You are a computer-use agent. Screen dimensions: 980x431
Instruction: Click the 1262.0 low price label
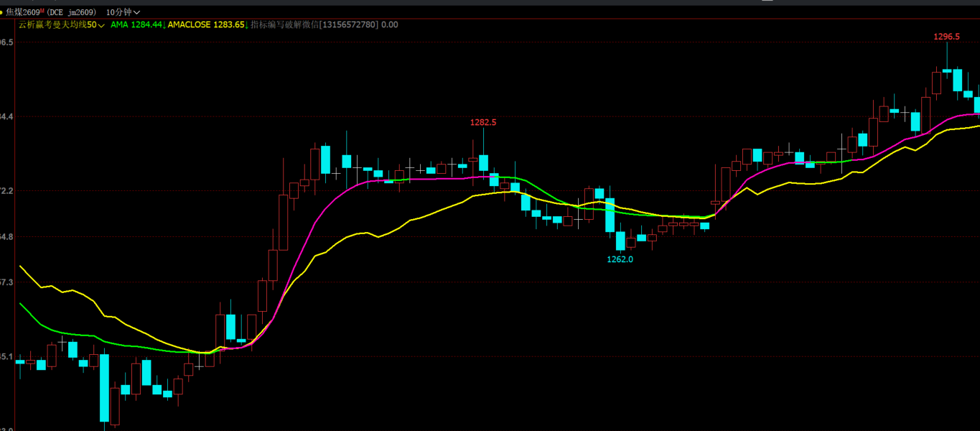(620, 259)
